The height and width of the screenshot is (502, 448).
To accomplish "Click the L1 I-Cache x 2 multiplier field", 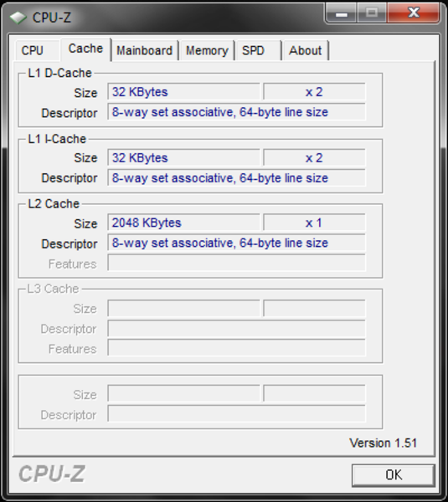I will [314, 158].
